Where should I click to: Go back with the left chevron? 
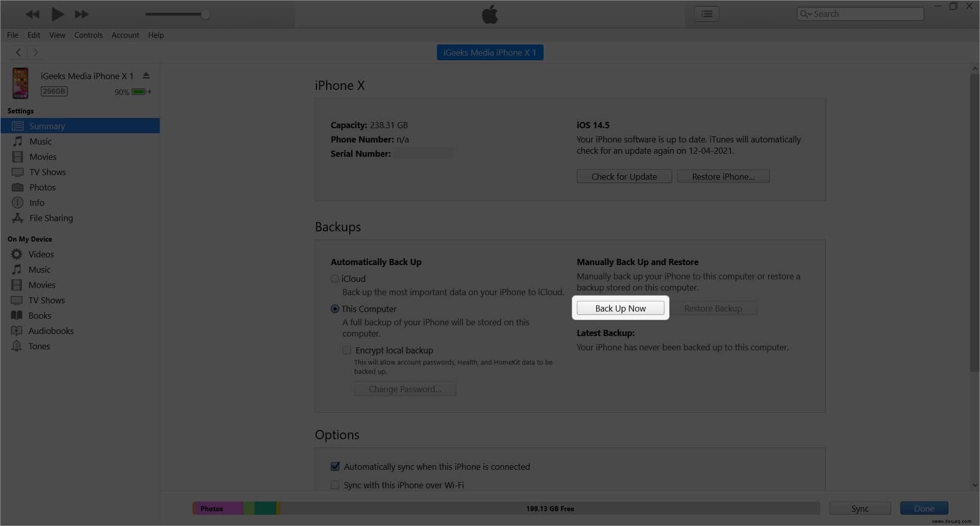(18, 52)
